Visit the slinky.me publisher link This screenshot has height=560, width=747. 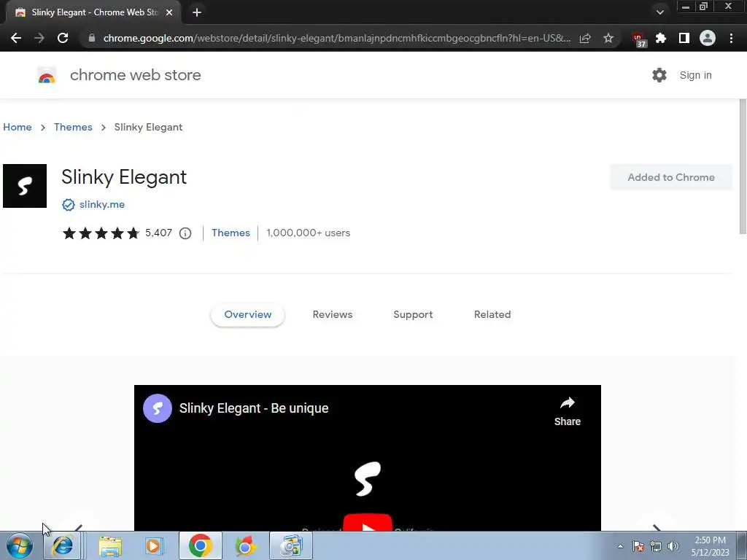102,204
